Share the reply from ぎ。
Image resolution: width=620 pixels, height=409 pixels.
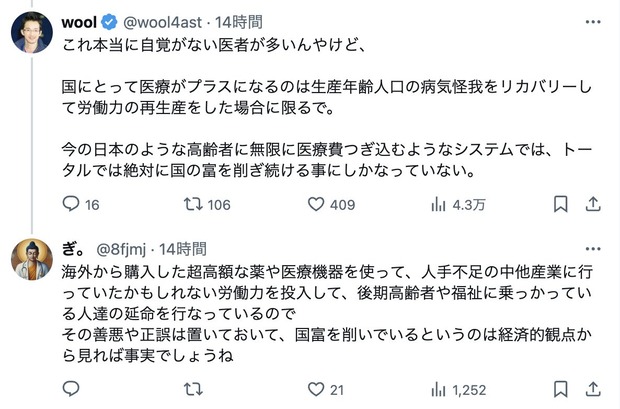coord(592,389)
